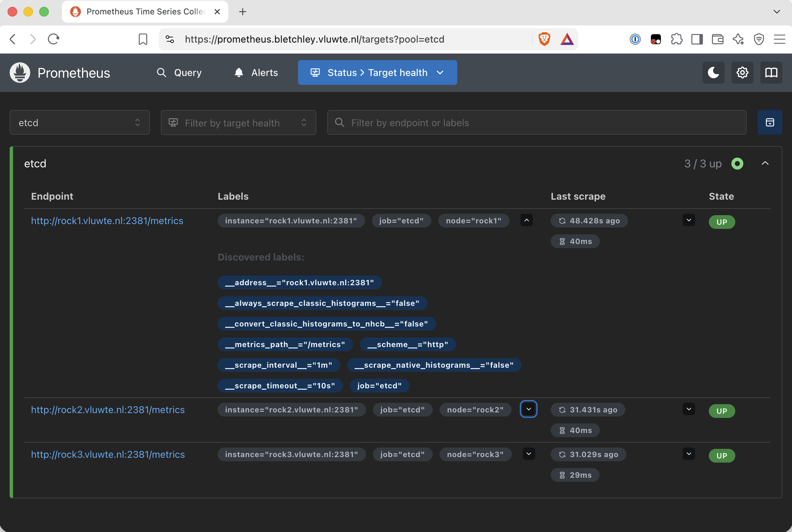
Task: Open the 1Password extension icon
Action: point(635,39)
